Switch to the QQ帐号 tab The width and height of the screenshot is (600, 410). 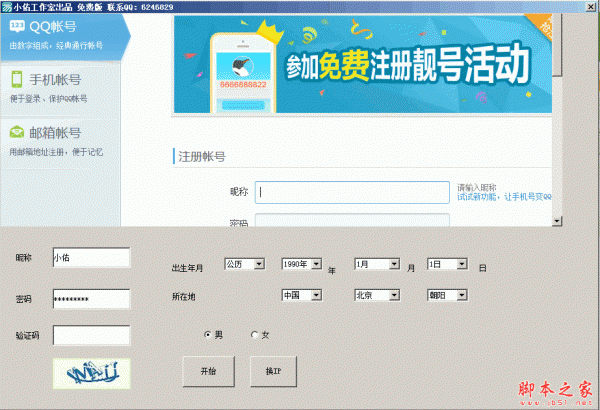click(x=63, y=36)
